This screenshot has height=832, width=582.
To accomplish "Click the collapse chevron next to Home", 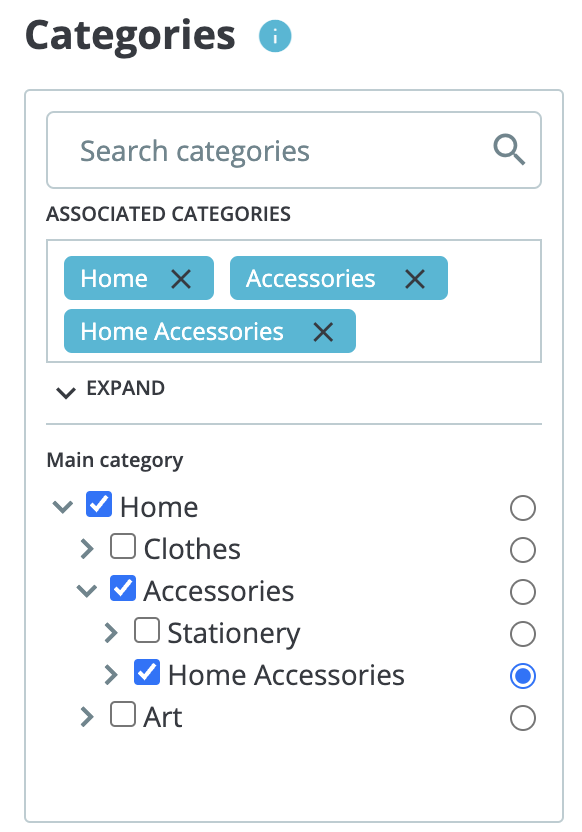I will (62, 507).
